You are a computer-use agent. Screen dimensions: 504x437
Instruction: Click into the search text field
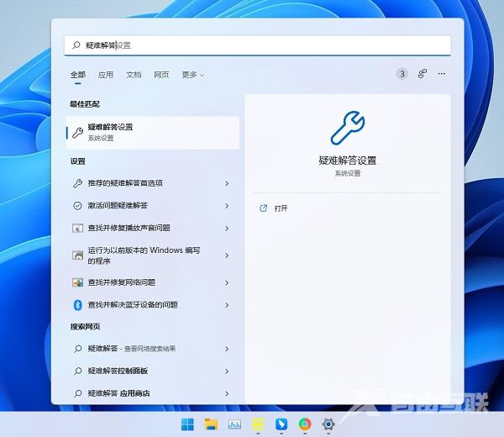pyautogui.click(x=257, y=45)
